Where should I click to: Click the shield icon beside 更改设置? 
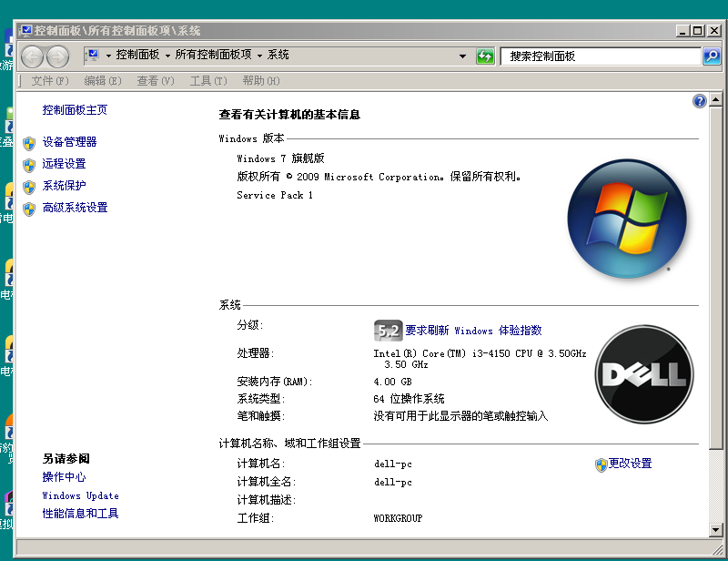point(602,464)
